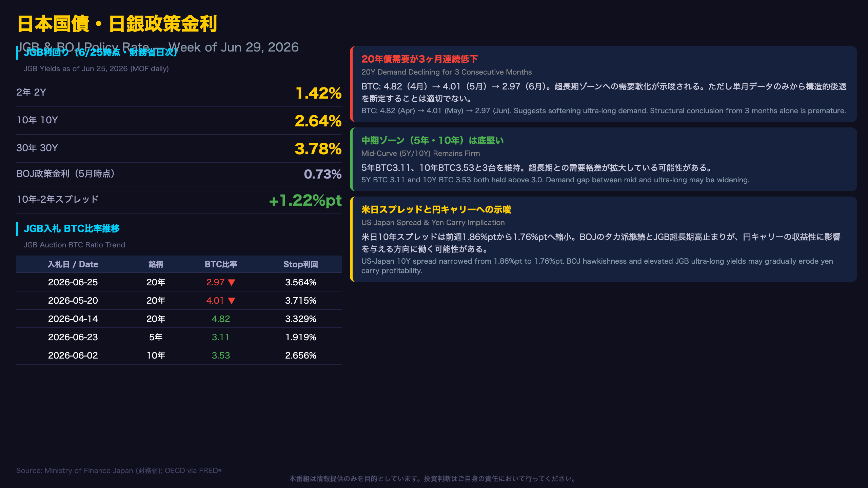Click the 2.64% ten-year yield value
868x488 pixels.
coord(318,121)
